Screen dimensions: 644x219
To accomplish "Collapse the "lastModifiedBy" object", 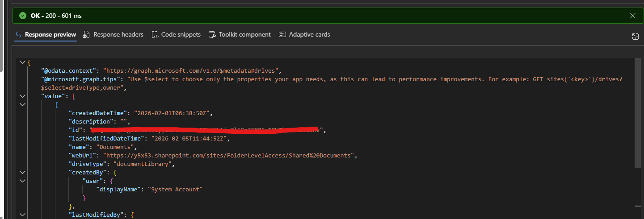I will click(x=22, y=215).
